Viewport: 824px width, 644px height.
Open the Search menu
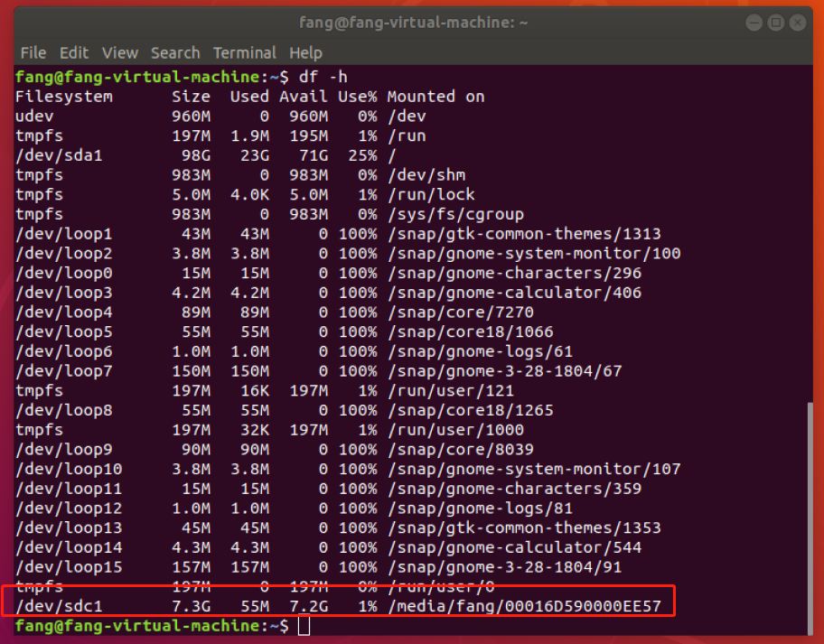[175, 52]
